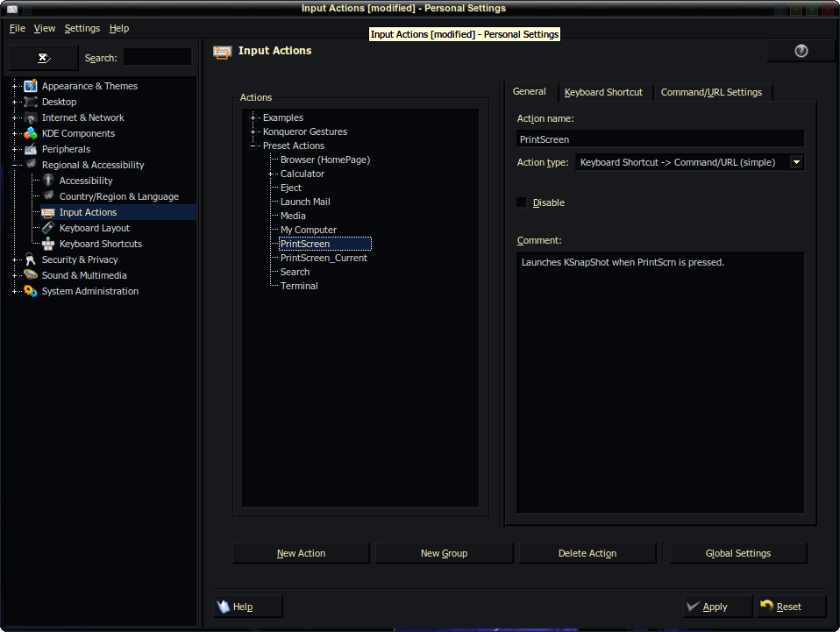The width and height of the screenshot is (840, 632).
Task: Expand the Examples actions group
Action: [x=253, y=117]
